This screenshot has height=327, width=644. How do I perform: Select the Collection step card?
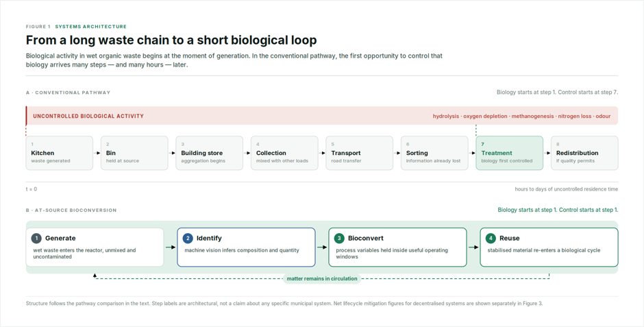[284, 153]
